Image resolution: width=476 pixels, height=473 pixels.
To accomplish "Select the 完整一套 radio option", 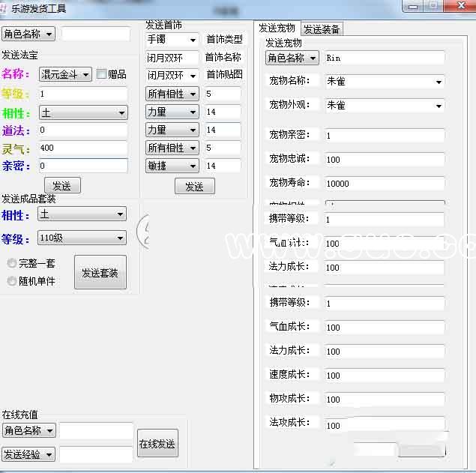I will coord(12,263).
